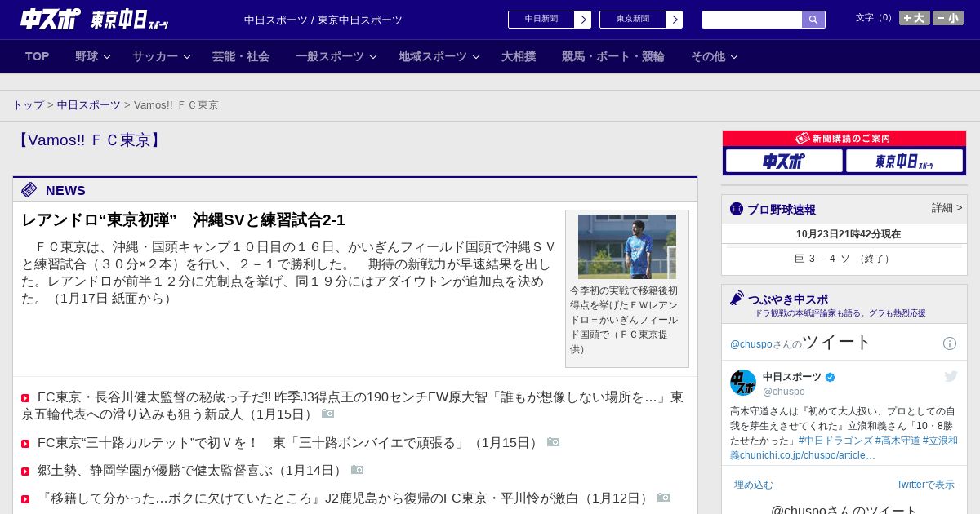
Task: Click the @chuspo link in tweet header
Action: [751, 344]
